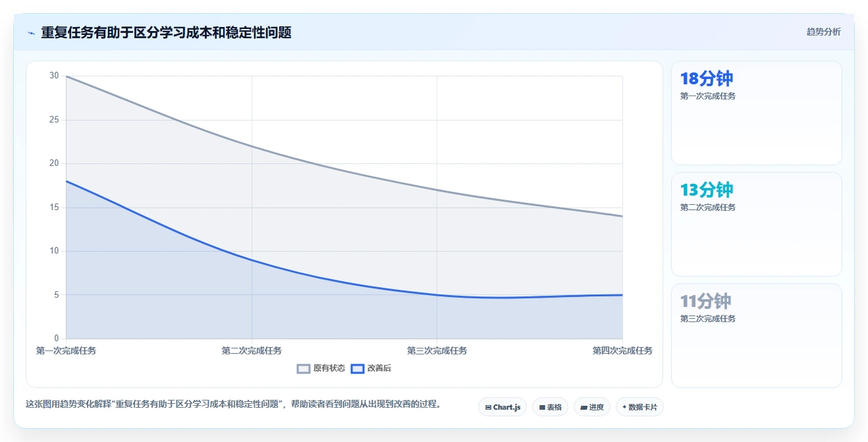This screenshot has width=868, height=442.
Task: Click the icon in the 表格 tag
Action: (x=542, y=408)
